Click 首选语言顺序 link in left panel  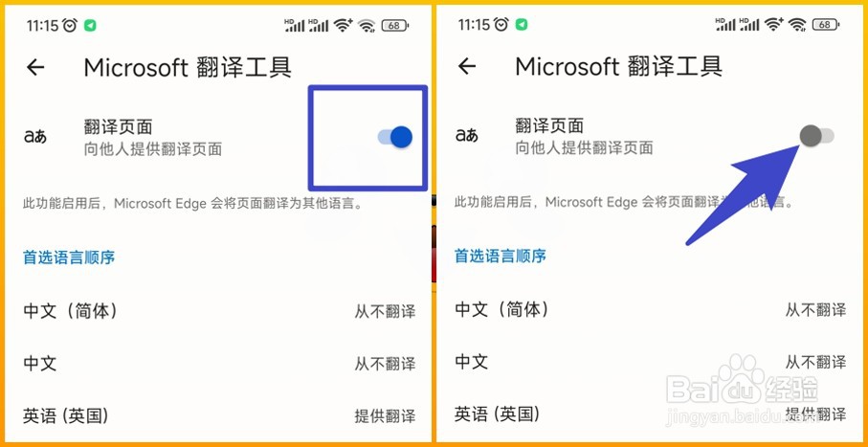(x=69, y=257)
